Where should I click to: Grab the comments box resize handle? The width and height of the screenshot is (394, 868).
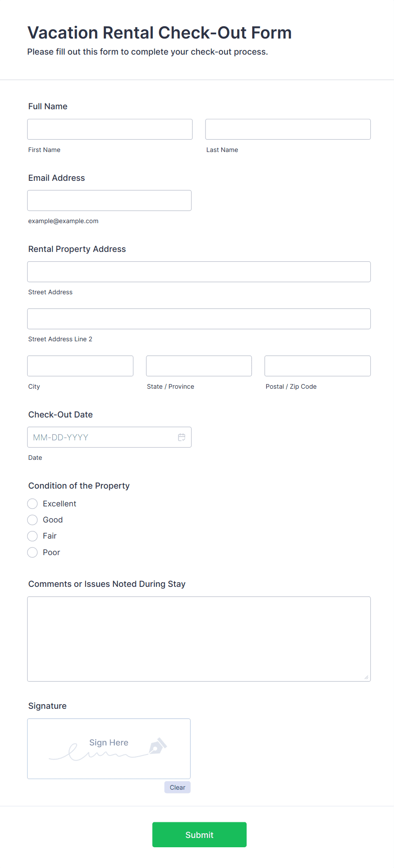click(366, 677)
